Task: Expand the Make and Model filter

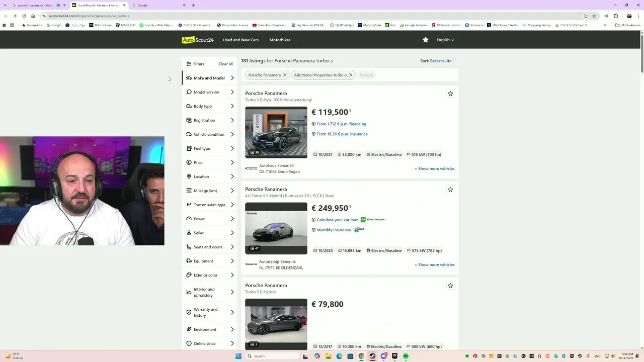Action: [x=210, y=78]
